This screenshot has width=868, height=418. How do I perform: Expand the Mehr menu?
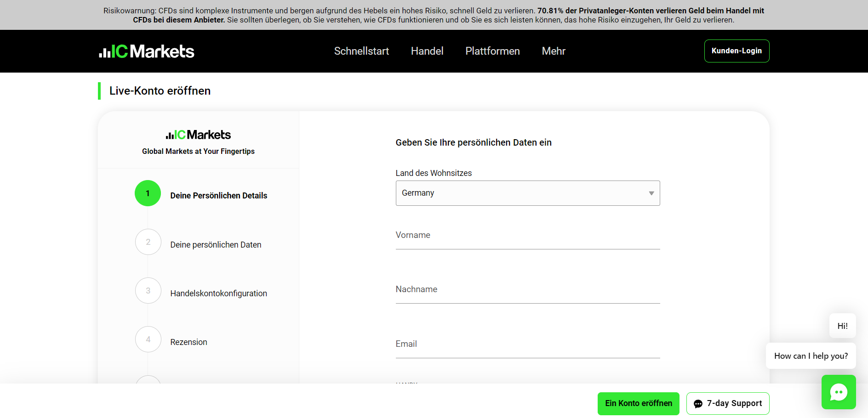553,51
